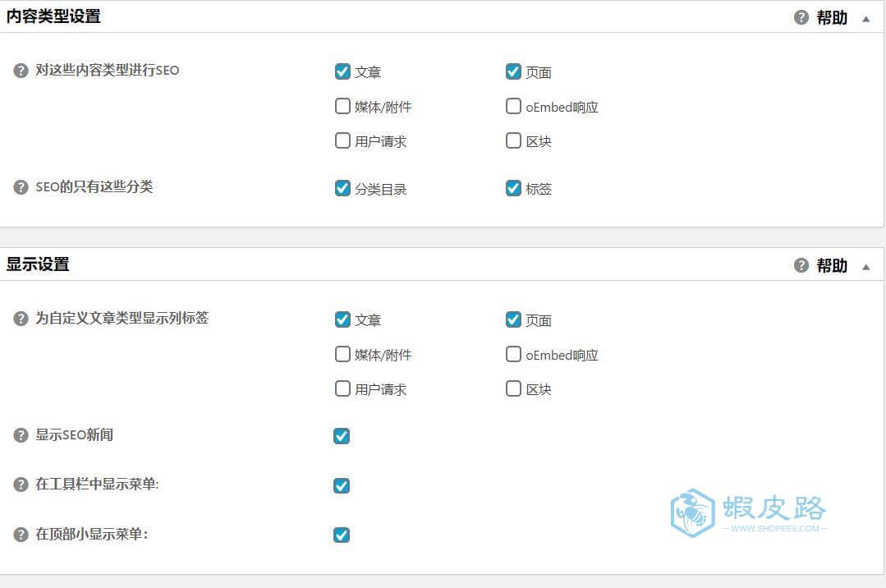Click help icon beside 为自定义文章类型显示列标签
886x588 pixels.
(x=21, y=319)
